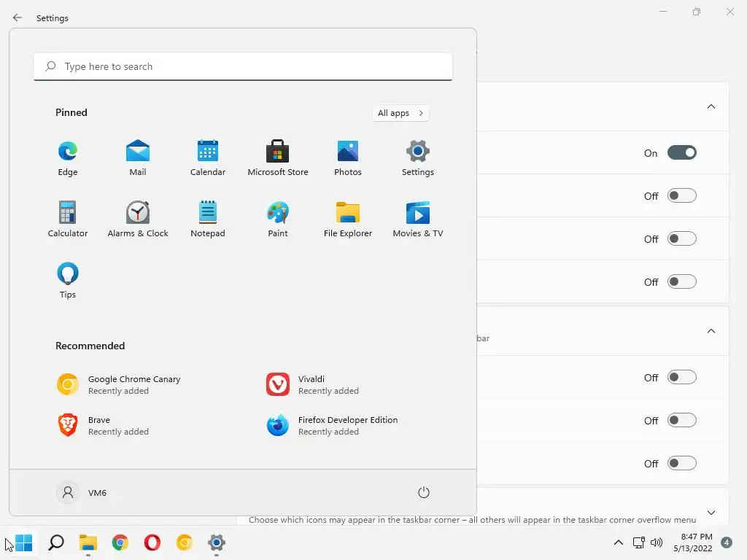Open Google Chrome from the taskbar
The width and height of the screenshot is (747, 560).
point(120,542)
